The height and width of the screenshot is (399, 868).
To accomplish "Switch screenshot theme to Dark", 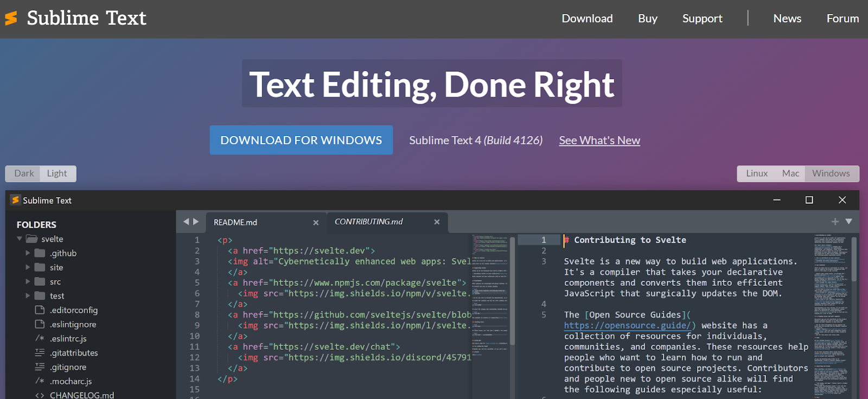I will pos(24,173).
